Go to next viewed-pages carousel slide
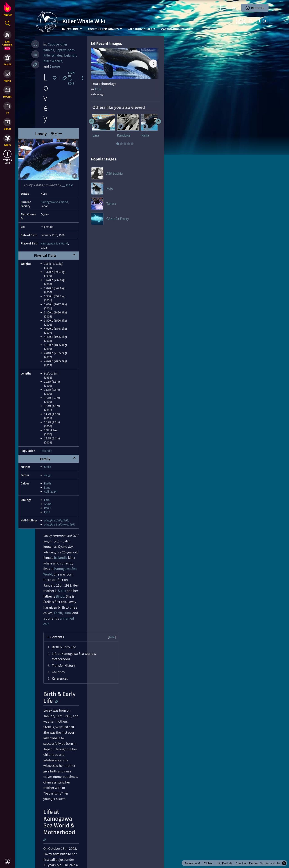 point(158,121)
